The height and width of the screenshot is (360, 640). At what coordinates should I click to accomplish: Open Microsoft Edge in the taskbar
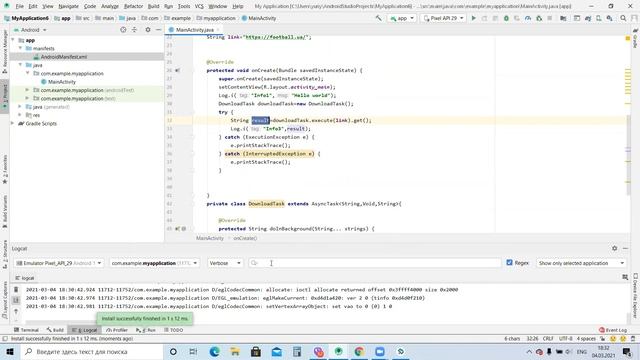click(214, 351)
